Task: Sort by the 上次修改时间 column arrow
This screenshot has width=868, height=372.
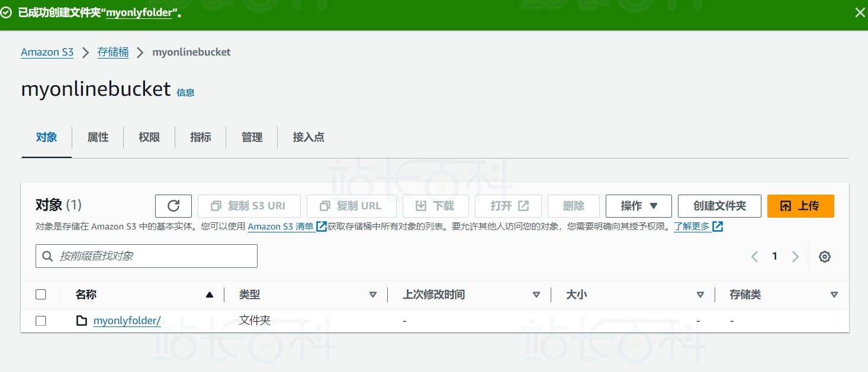Action: 536,295
